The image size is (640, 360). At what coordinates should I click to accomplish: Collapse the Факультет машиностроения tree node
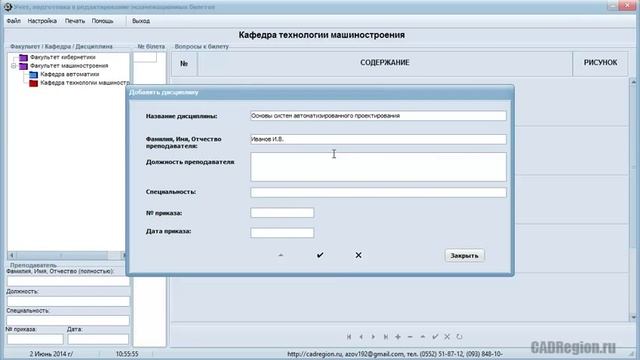click(x=13, y=66)
